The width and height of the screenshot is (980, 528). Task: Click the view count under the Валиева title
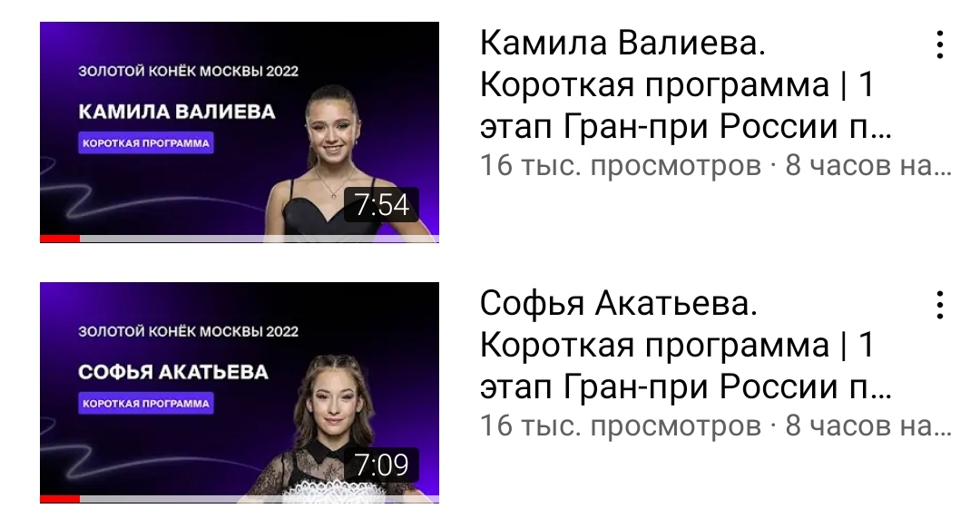pyautogui.click(x=620, y=166)
